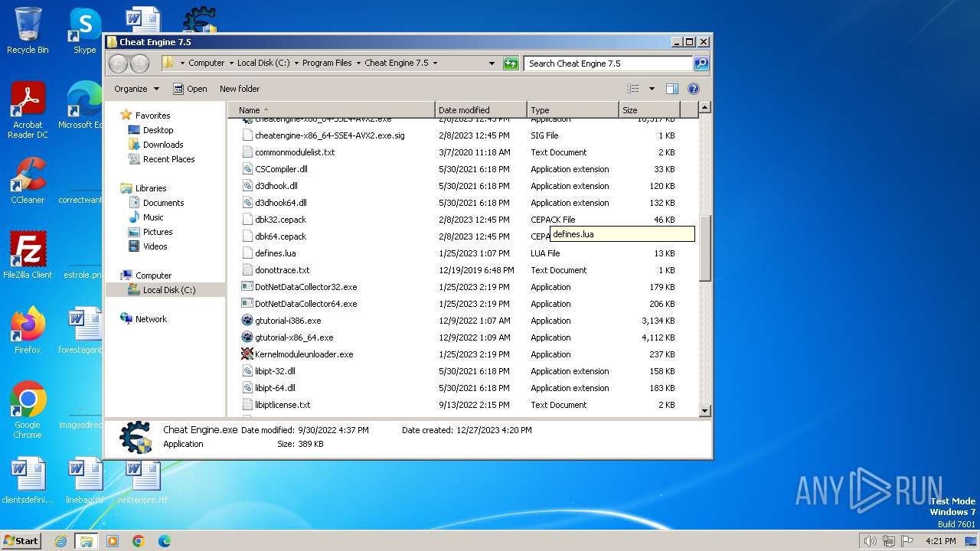980x551 pixels.
Task: Expand the Local Disk (C:) breadcrumb arrow
Action: 296,64
